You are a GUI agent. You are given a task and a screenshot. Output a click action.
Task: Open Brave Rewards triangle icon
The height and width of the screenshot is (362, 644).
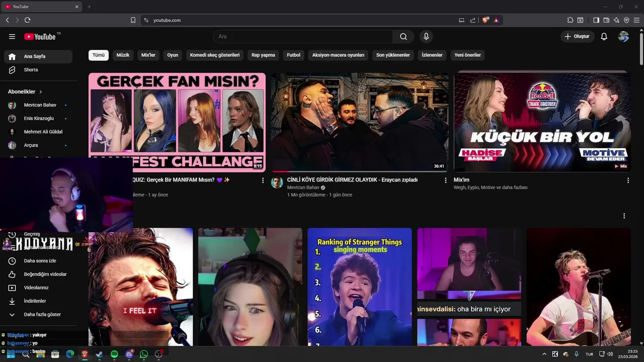[x=496, y=20]
